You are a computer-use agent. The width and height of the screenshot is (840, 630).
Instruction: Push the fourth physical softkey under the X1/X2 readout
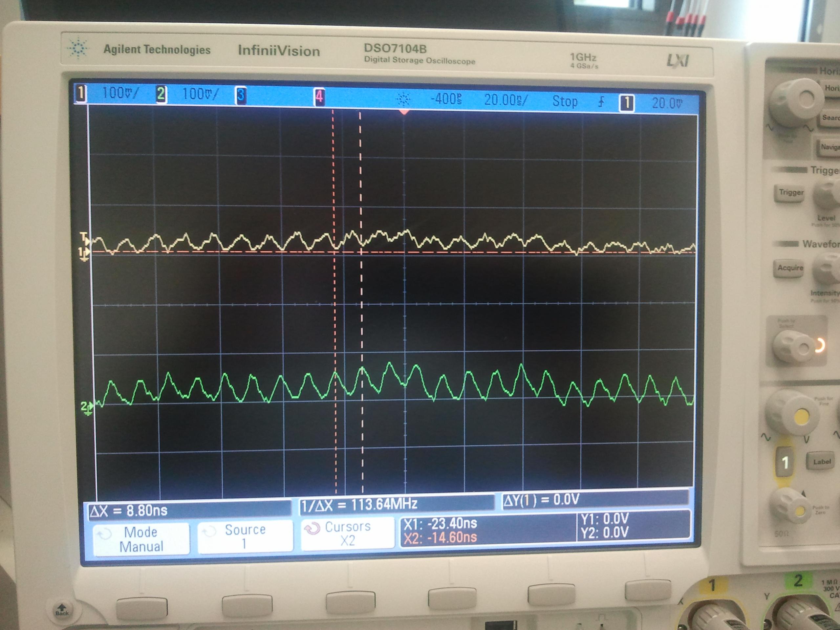point(452,598)
